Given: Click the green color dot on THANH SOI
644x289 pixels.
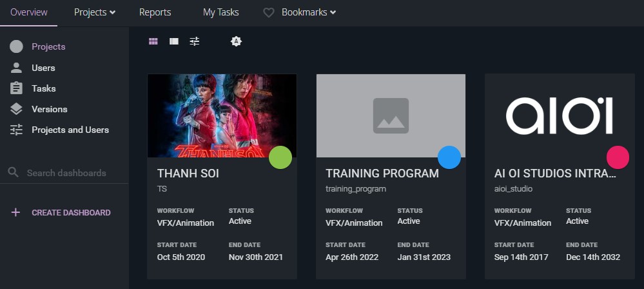Looking at the screenshot, I should (x=280, y=157).
